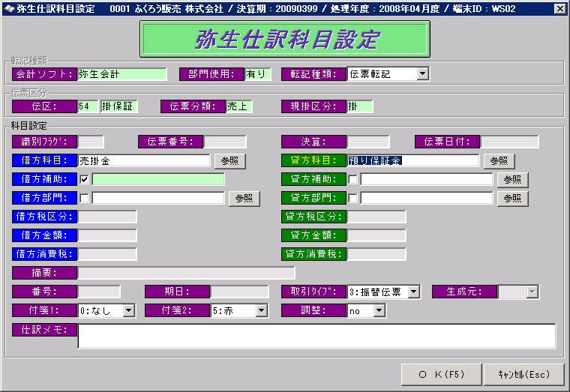Click the 参照 button next to 貸方科目
Viewport: 570px width, 392px height.
coord(499,161)
